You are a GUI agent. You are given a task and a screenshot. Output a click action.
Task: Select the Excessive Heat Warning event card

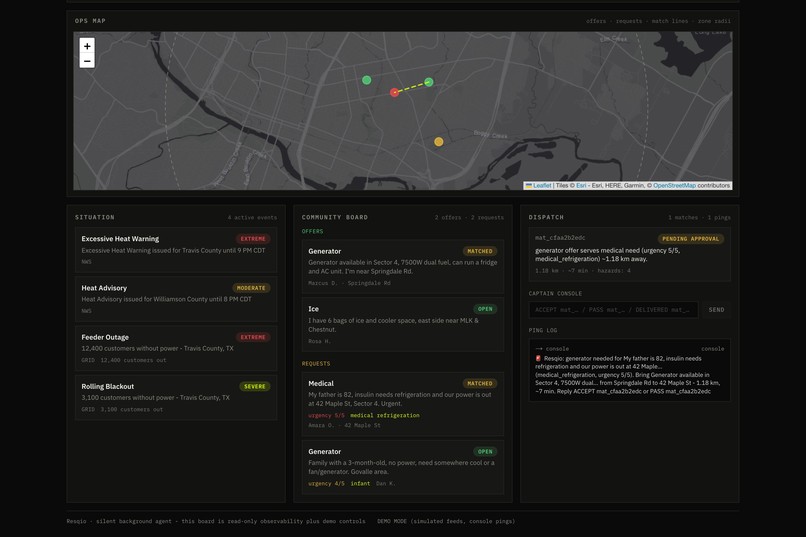pos(176,250)
